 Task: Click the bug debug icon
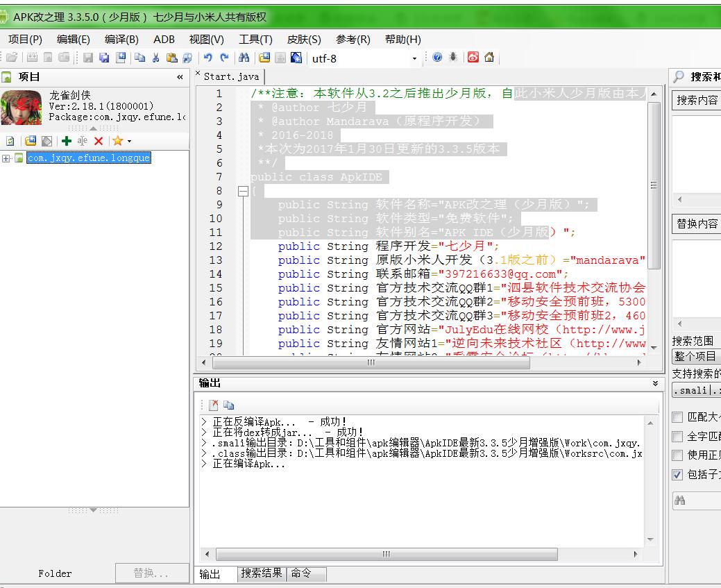pos(453,58)
